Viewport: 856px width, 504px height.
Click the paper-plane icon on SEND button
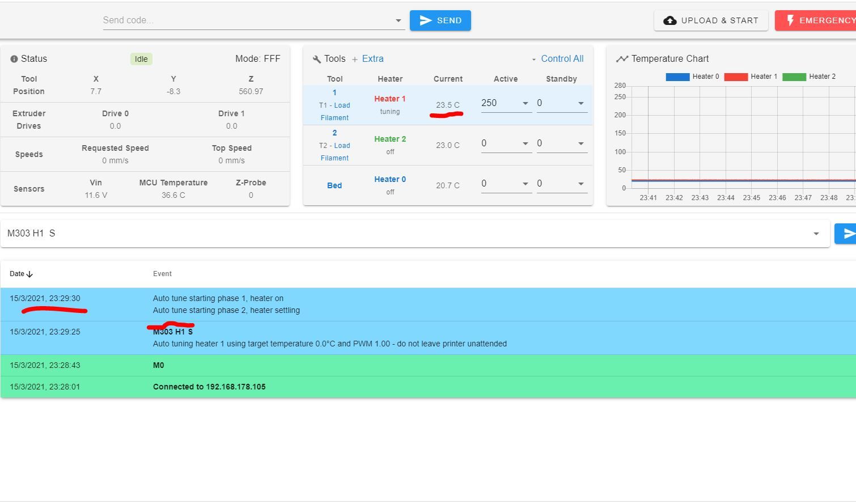click(x=425, y=20)
